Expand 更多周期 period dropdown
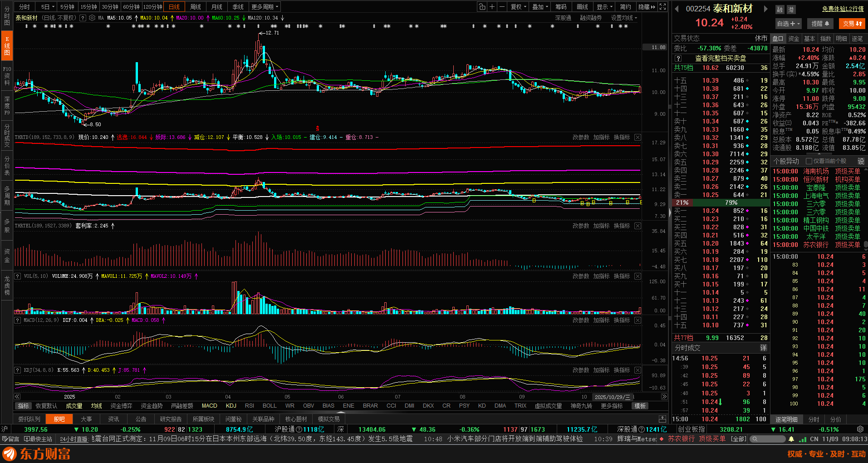Viewport: 868px width, 463px height. click(265, 7)
